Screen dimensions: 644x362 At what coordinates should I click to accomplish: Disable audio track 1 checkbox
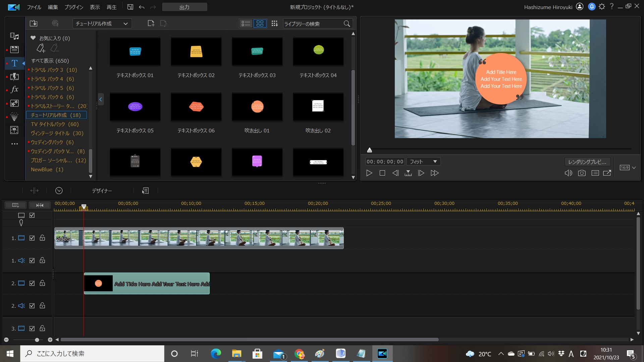click(32, 260)
